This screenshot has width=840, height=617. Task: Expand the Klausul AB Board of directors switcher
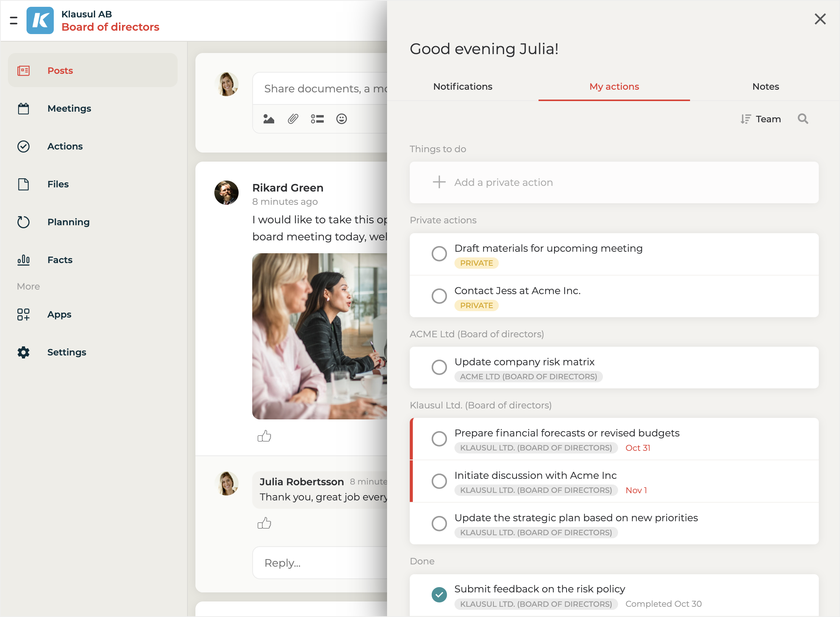click(110, 21)
